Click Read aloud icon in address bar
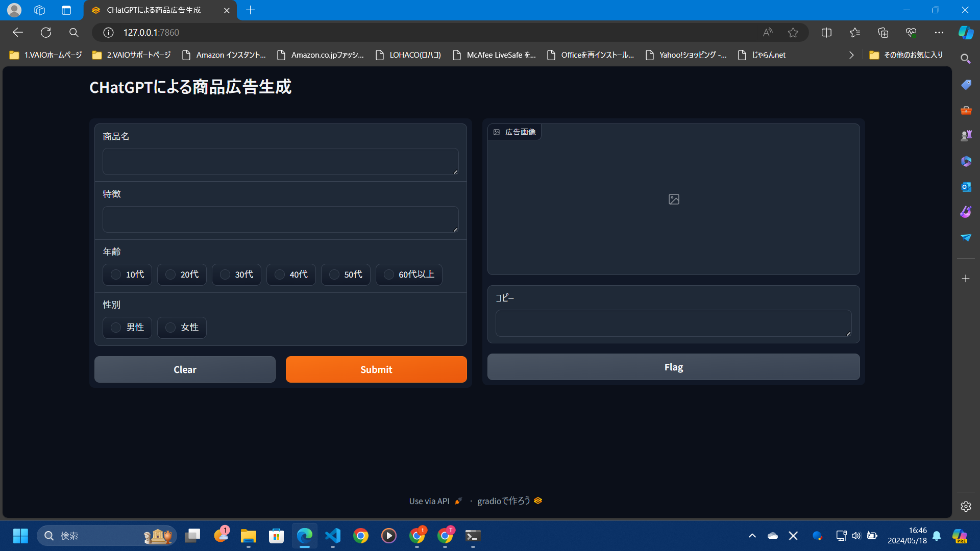Image resolution: width=980 pixels, height=551 pixels. tap(767, 33)
